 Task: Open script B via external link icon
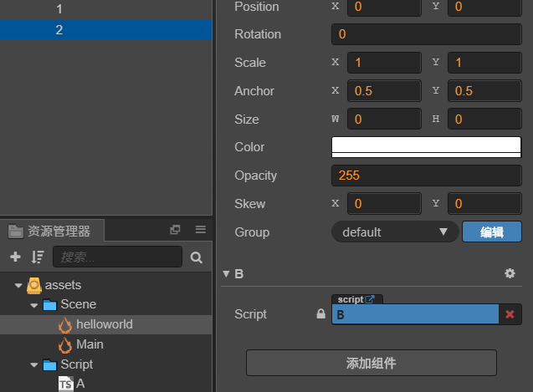click(x=370, y=299)
